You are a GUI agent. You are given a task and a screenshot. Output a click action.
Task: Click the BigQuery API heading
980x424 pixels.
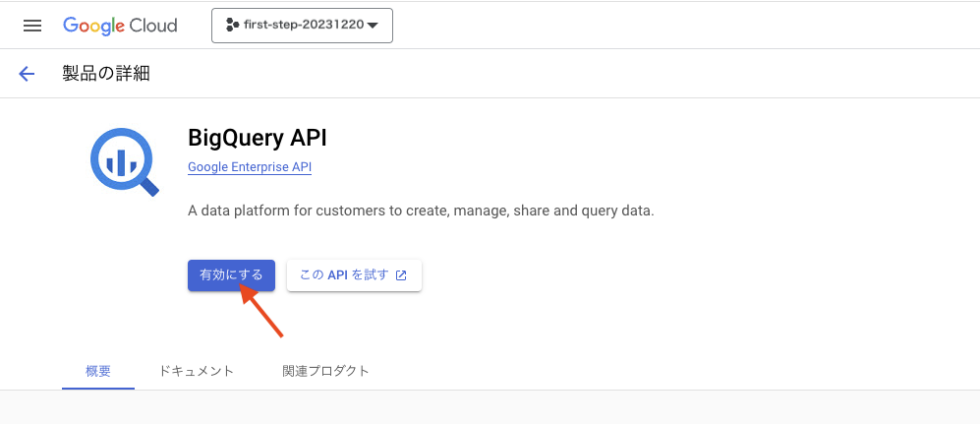[x=257, y=138]
